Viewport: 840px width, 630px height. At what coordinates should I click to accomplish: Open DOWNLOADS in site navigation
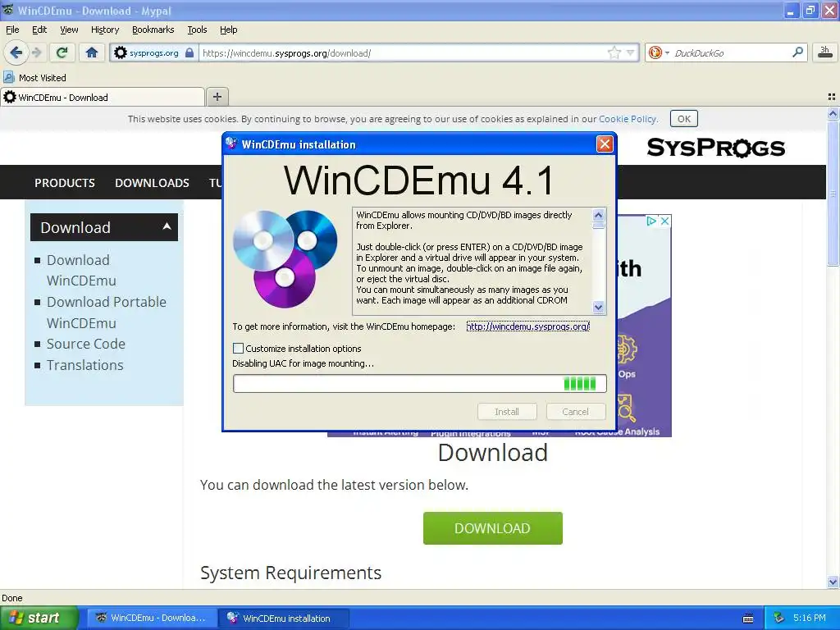point(152,183)
